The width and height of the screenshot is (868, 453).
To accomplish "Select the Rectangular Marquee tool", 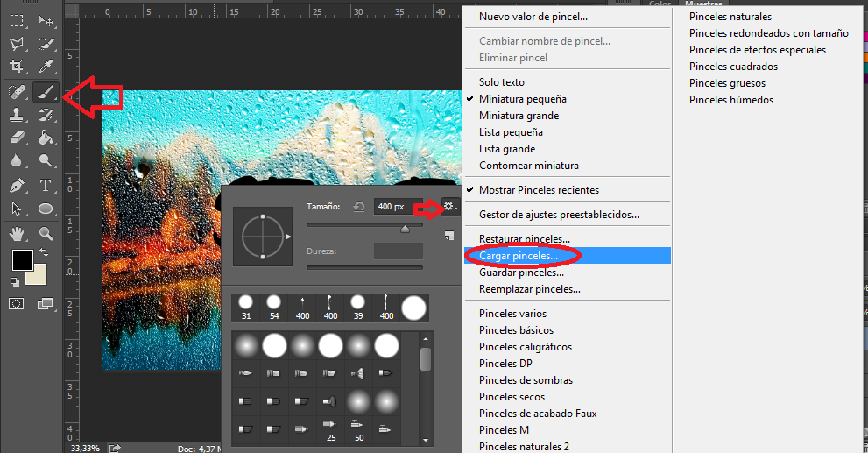I will [17, 20].
